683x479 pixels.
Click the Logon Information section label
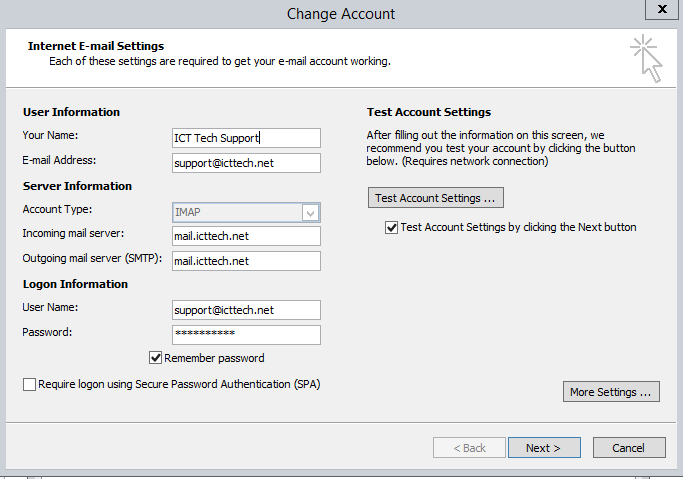click(75, 284)
